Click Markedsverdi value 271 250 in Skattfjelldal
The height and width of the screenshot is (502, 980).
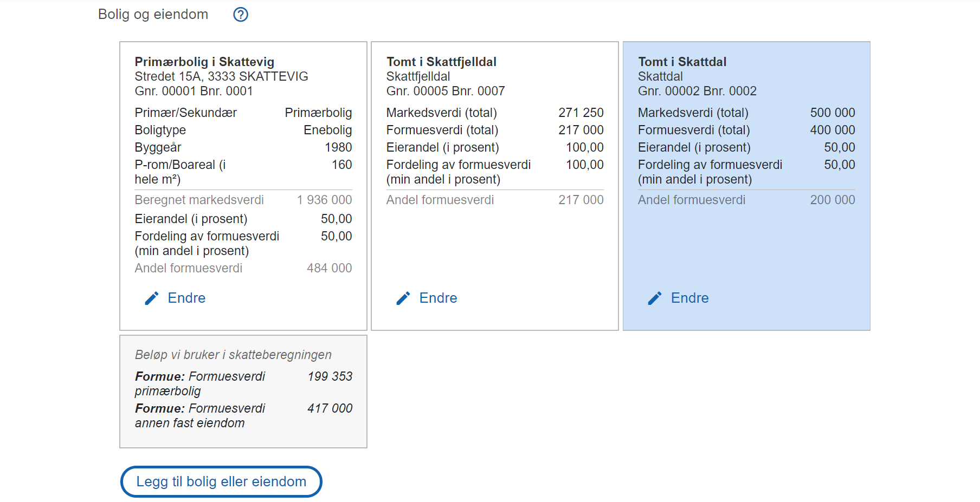tap(581, 113)
